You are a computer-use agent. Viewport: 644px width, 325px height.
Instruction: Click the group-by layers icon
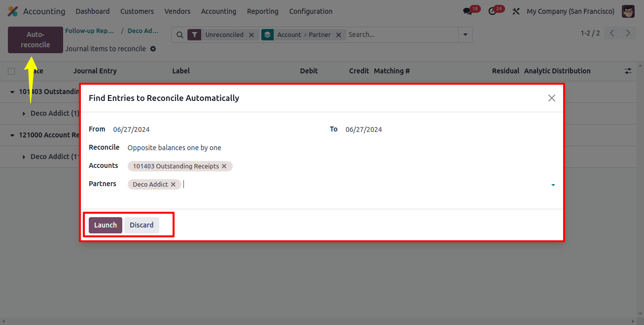point(268,35)
